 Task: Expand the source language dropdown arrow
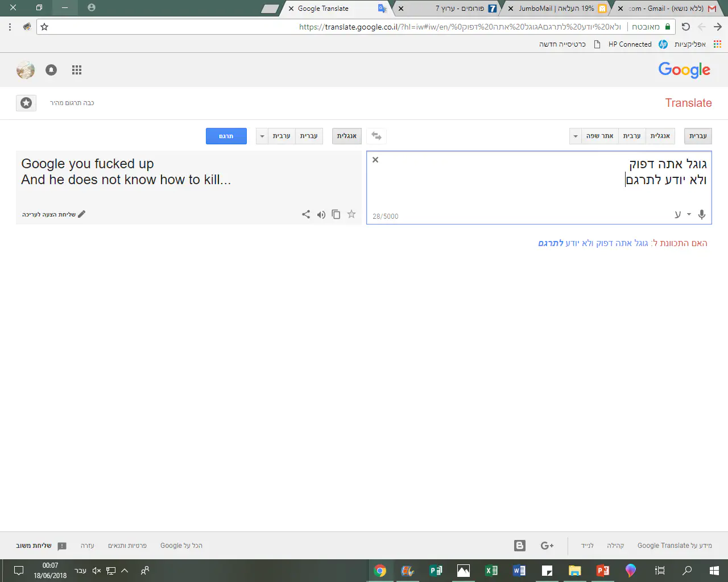tap(576, 136)
